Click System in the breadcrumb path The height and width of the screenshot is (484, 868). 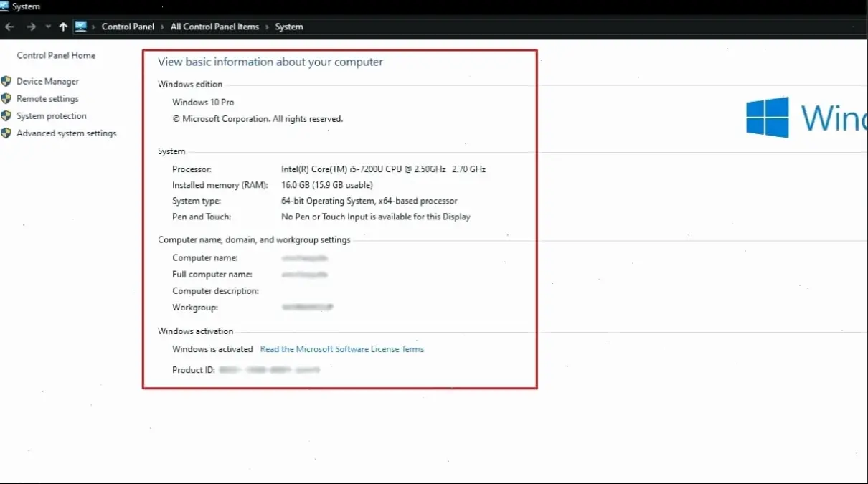point(289,27)
